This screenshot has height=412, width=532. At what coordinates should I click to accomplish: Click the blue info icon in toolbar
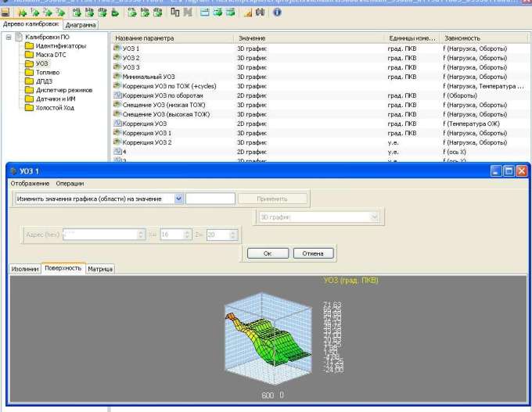coord(277,13)
